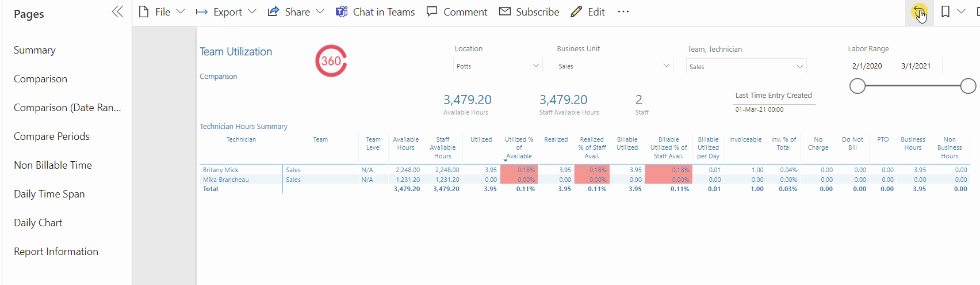Collapse the Pages pane with double chevron

tap(117, 12)
